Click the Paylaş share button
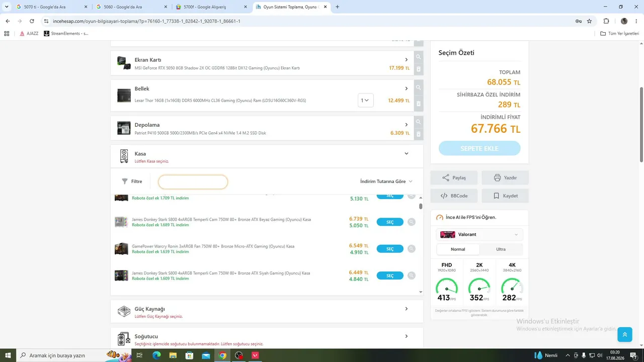 click(x=454, y=178)
